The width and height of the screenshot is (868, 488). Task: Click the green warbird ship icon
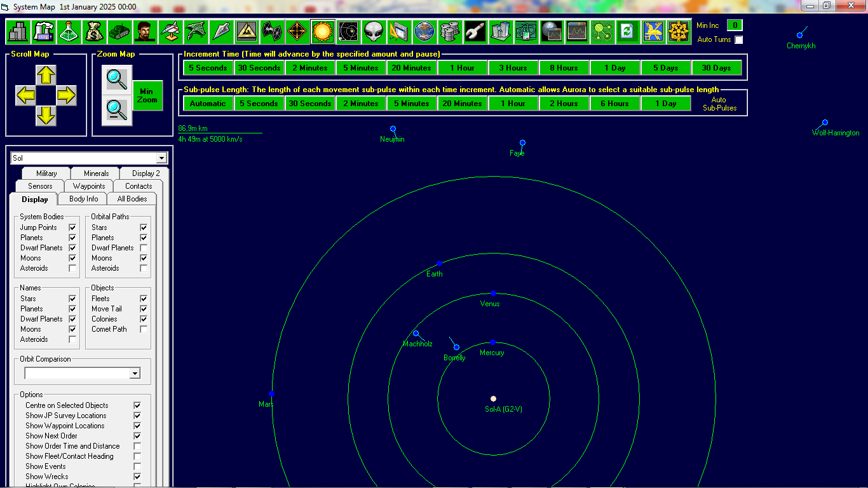[x=196, y=30]
